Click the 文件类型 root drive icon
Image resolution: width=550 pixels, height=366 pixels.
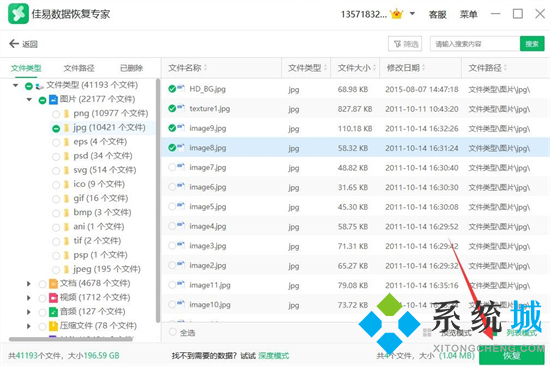pyautogui.click(x=40, y=86)
